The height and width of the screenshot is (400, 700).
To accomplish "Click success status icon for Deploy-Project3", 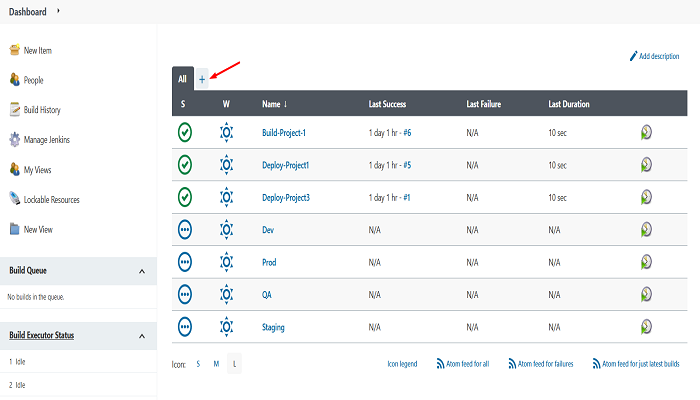I will pyautogui.click(x=185, y=197).
